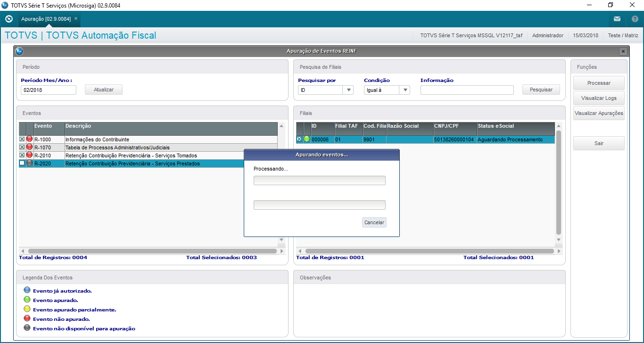Open the help question mark icon
This screenshot has width=644, height=343.
click(x=635, y=19)
